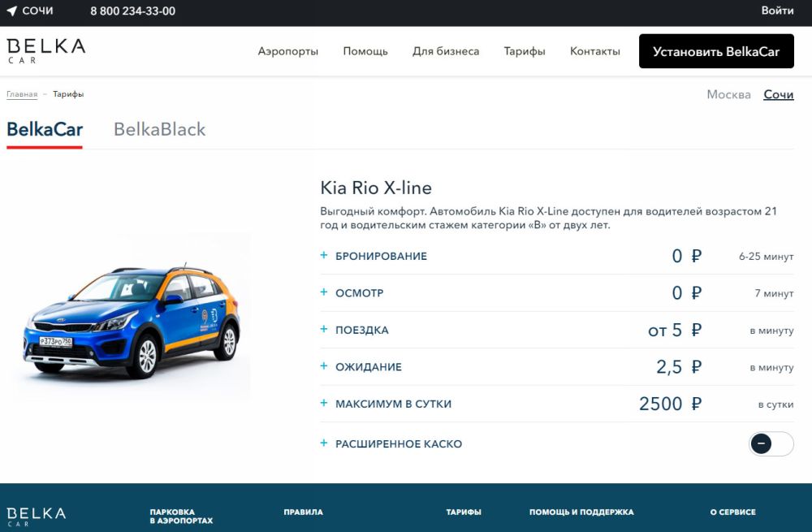Open the ПРАВИЛА footer link
Viewport: 812px width, 532px height.
[x=303, y=513]
